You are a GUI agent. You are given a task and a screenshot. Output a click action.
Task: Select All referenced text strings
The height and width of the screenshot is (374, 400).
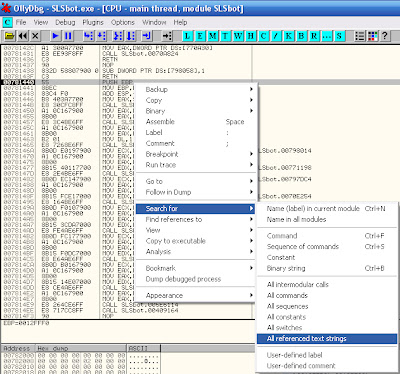327,339
